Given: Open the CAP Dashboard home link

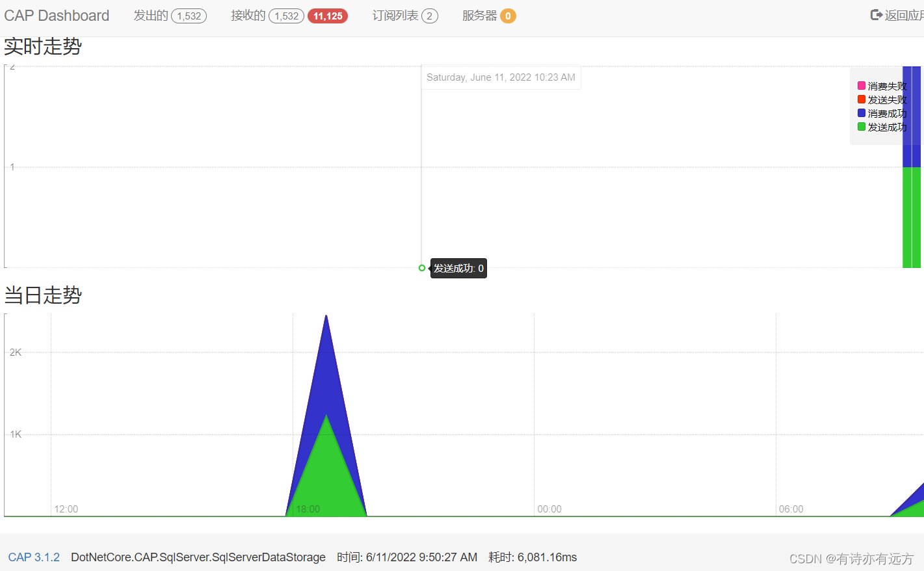Looking at the screenshot, I should pyautogui.click(x=57, y=16).
